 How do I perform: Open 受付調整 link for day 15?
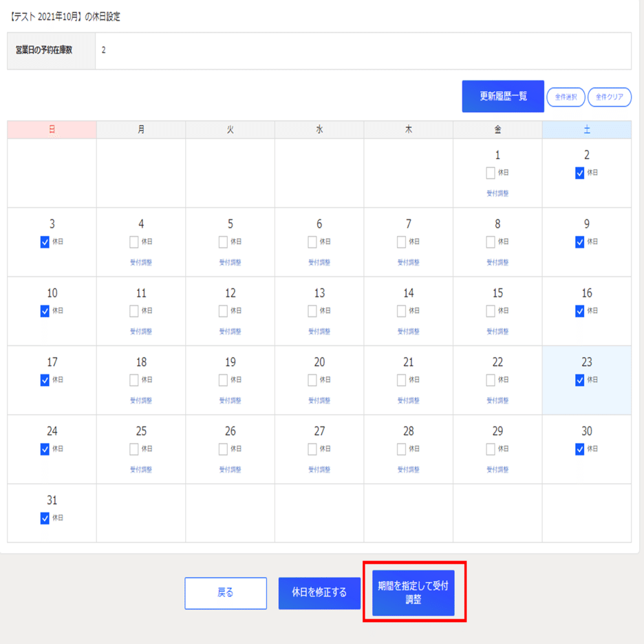497,332
